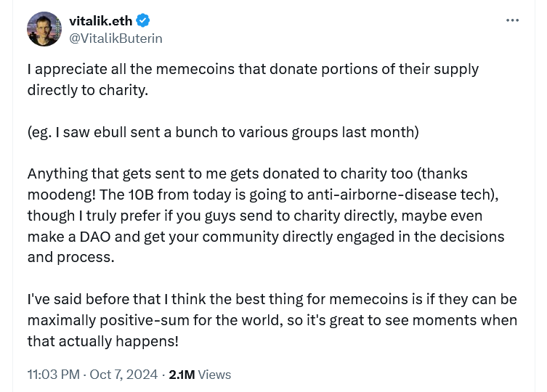Click the blue verified checkmark badge

click(x=144, y=21)
